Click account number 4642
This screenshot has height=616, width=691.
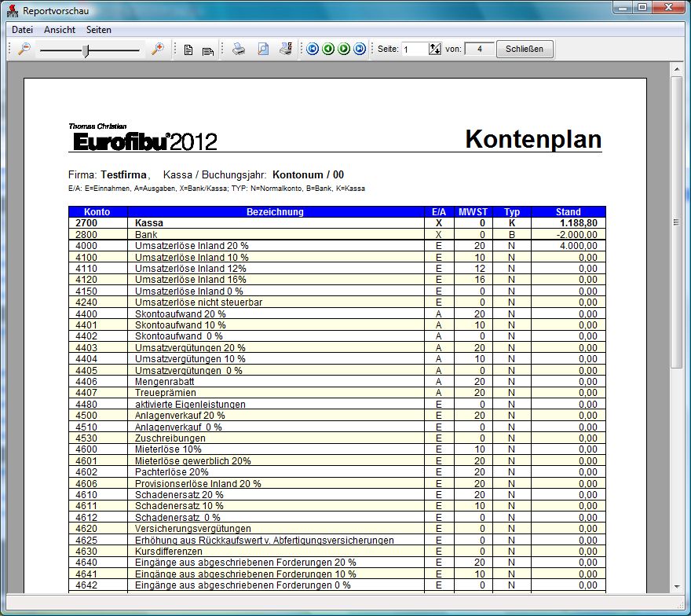[x=86, y=585]
